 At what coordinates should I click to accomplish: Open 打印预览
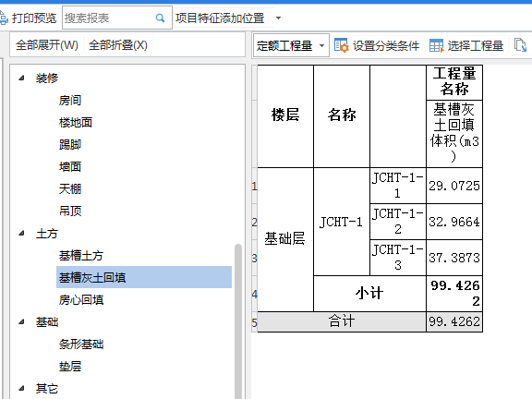pos(33,18)
